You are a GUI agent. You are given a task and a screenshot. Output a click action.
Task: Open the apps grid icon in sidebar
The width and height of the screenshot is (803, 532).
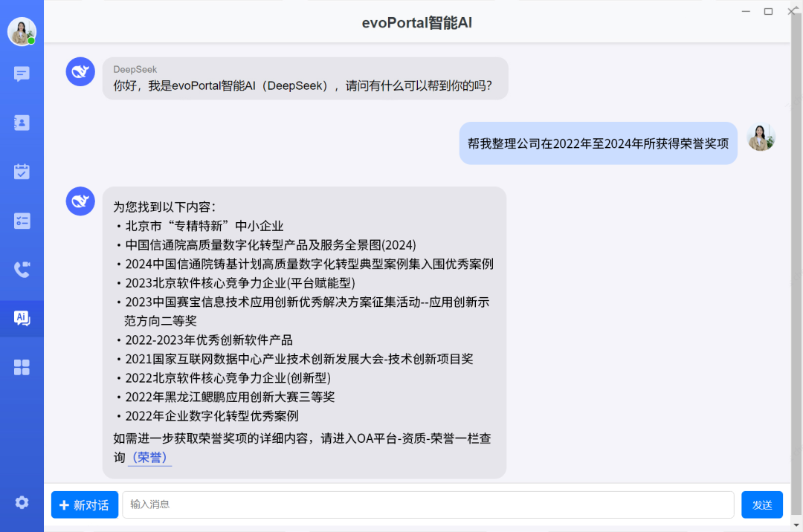click(x=22, y=367)
